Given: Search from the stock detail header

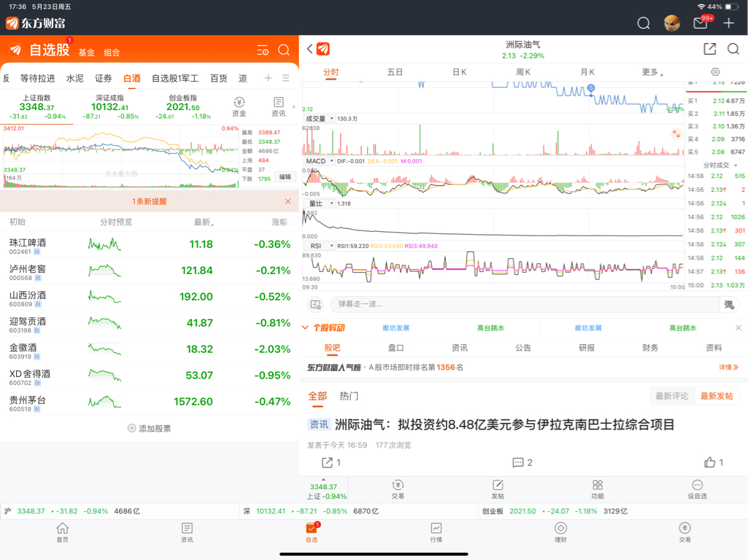Looking at the screenshot, I should (733, 49).
